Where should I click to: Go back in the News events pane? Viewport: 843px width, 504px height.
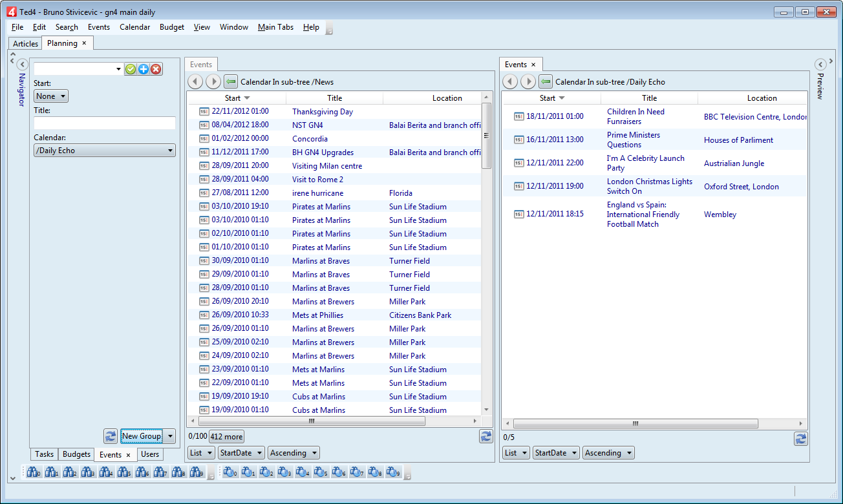(195, 81)
